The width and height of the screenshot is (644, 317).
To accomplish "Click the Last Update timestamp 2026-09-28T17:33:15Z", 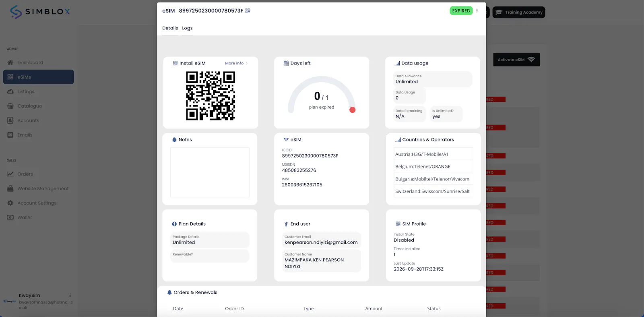I will point(419,269).
